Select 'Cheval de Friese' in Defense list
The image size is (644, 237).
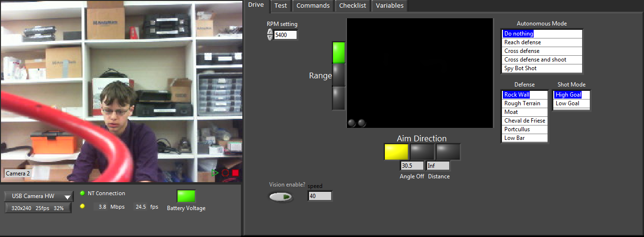click(x=525, y=121)
